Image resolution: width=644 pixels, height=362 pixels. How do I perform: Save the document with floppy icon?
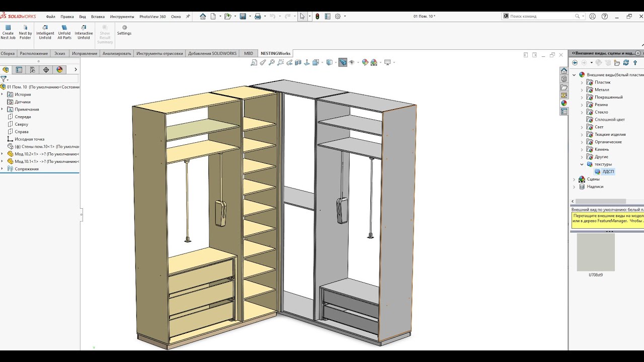(243, 16)
